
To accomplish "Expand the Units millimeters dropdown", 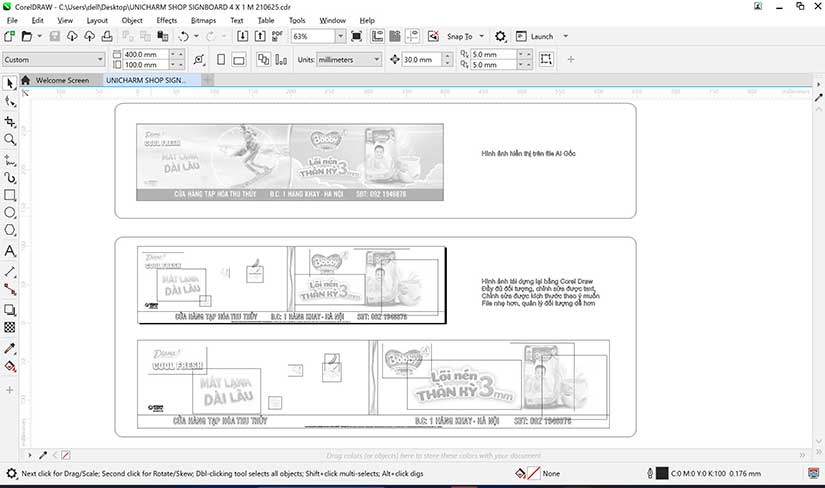I will (376, 60).
